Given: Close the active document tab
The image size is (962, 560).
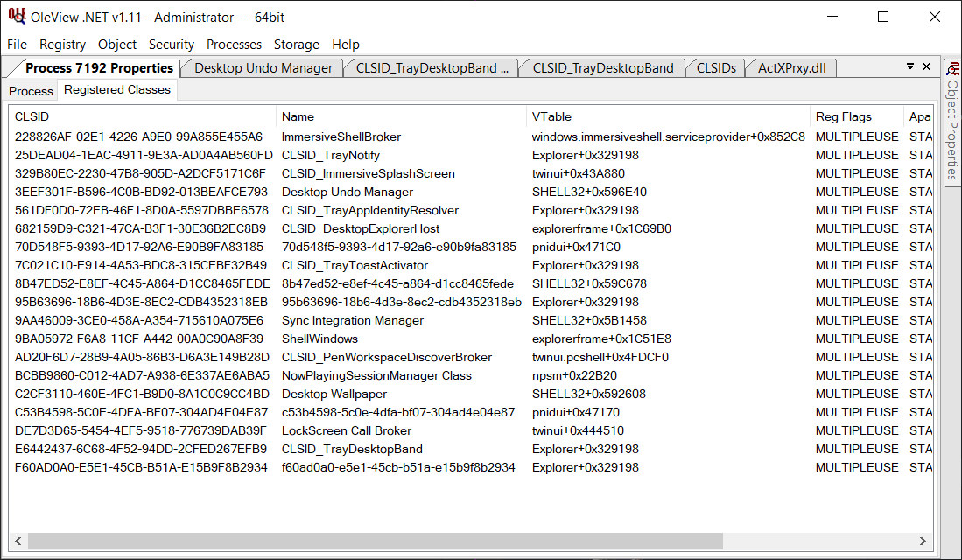Looking at the screenshot, I should pos(926,66).
